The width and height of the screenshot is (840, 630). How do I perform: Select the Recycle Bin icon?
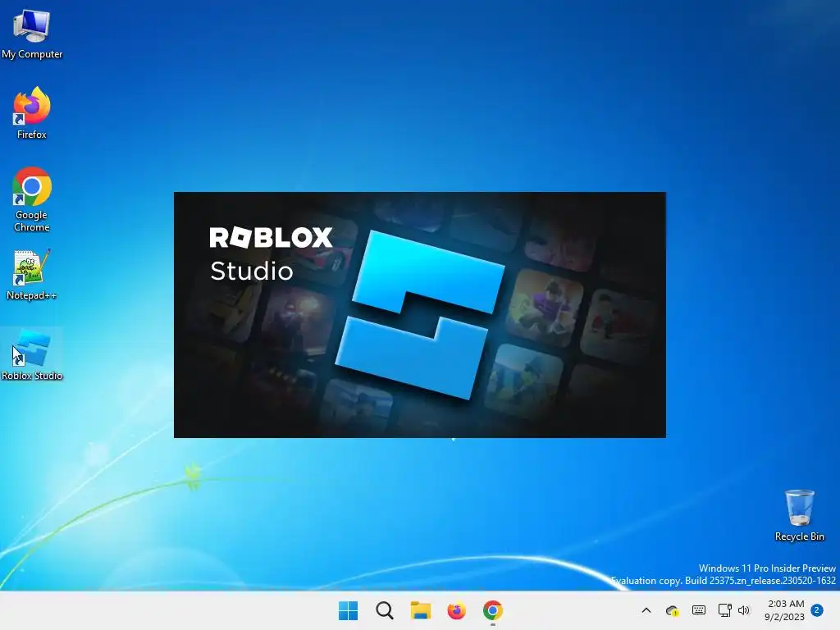point(799,515)
